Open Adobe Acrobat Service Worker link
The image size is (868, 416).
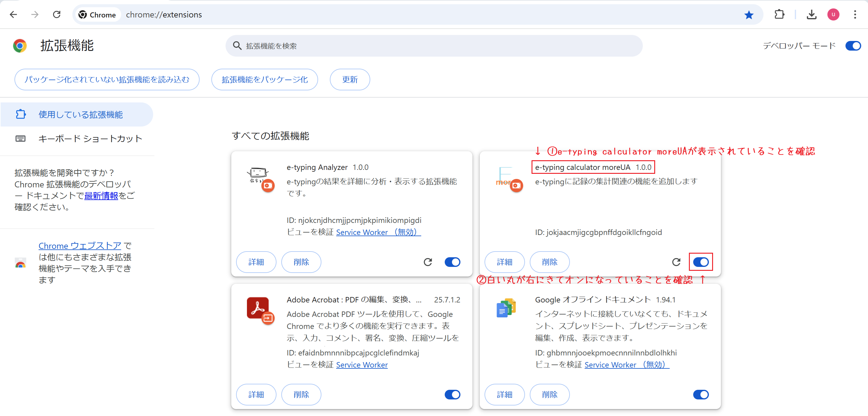point(362,364)
